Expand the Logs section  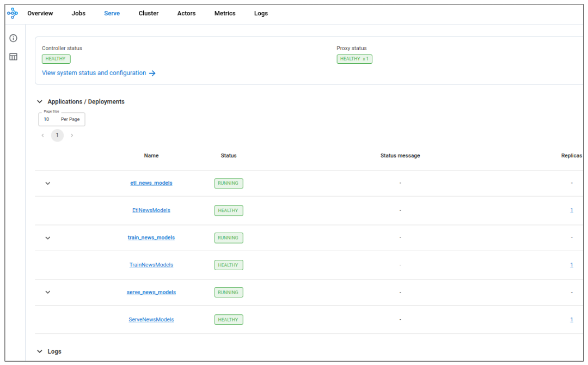pos(40,352)
